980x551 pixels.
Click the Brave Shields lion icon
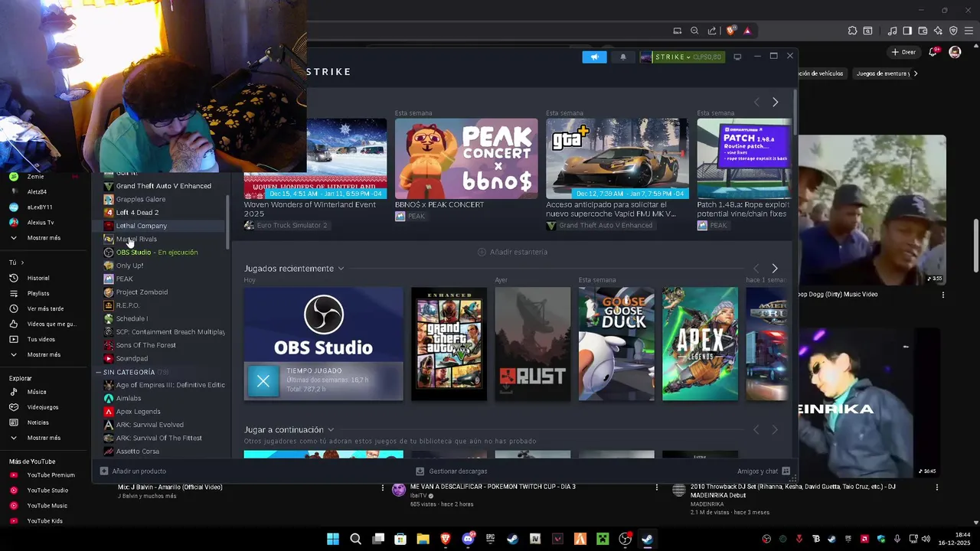(730, 31)
